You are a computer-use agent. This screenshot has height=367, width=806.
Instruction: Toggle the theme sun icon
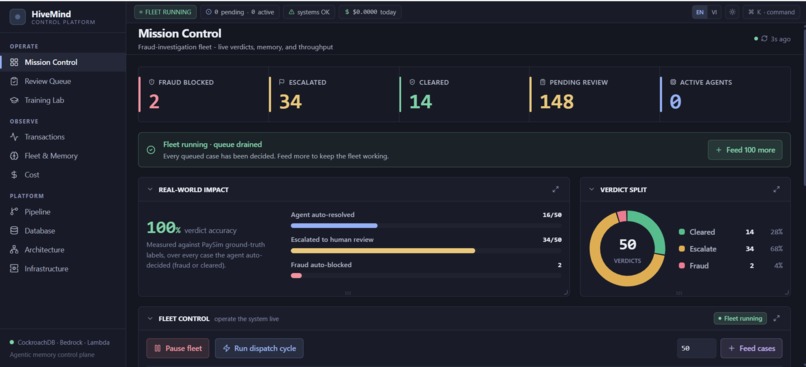732,12
